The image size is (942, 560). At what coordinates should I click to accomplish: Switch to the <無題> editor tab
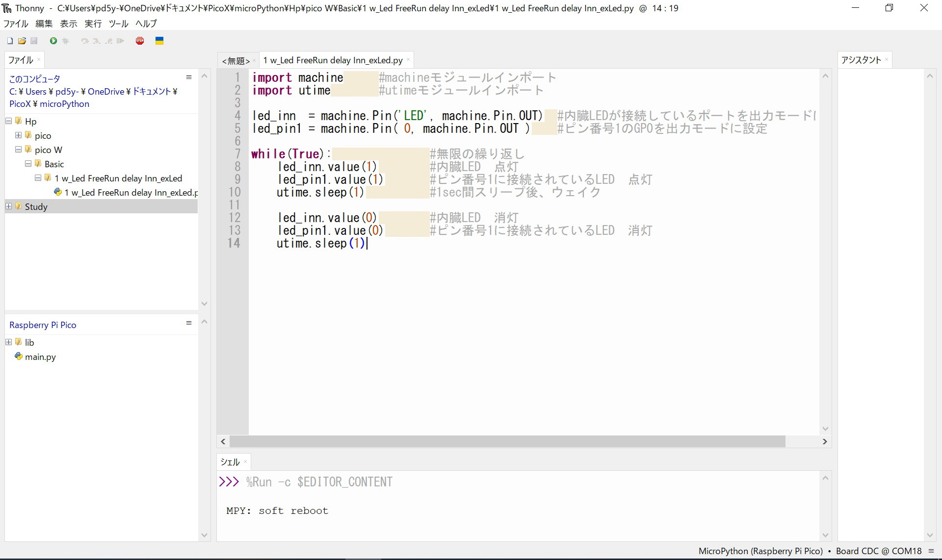[x=236, y=61]
